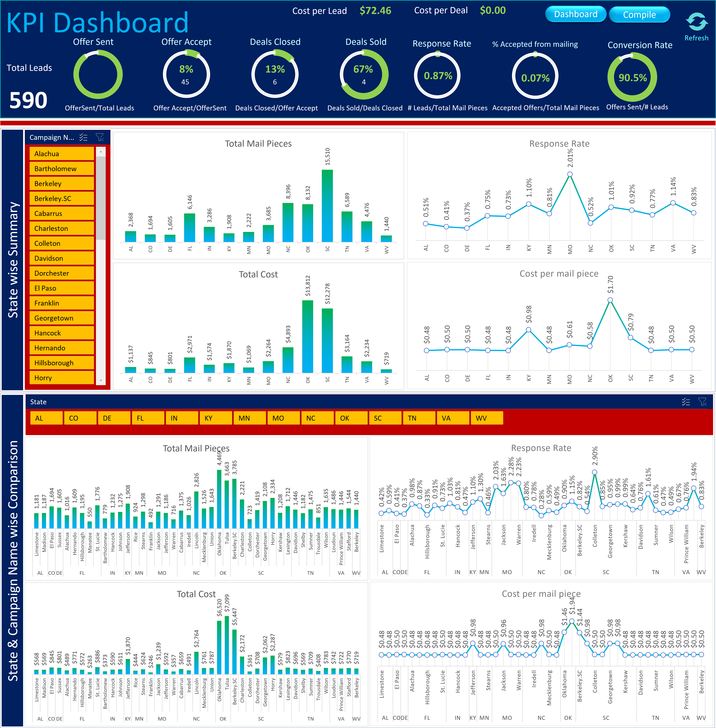
Task: Click OK peak point $1.70 cost
Action: pos(610,300)
